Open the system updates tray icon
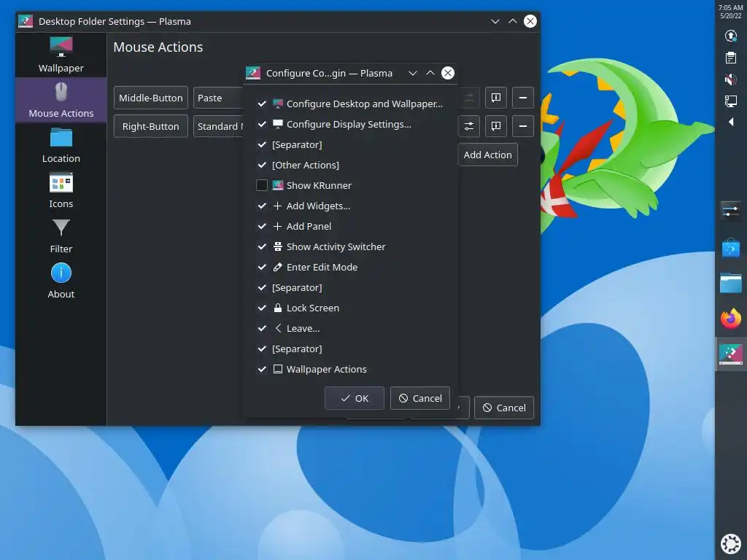Screen dimensions: 747x560 click(731, 36)
